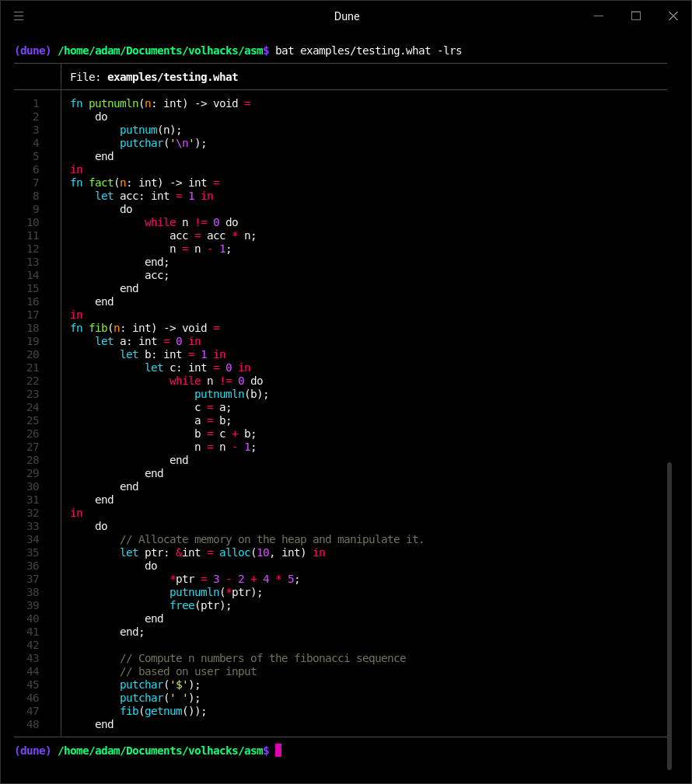Image resolution: width=692 pixels, height=784 pixels.
Task: Open the hamburger menu icon
Action: [19, 16]
